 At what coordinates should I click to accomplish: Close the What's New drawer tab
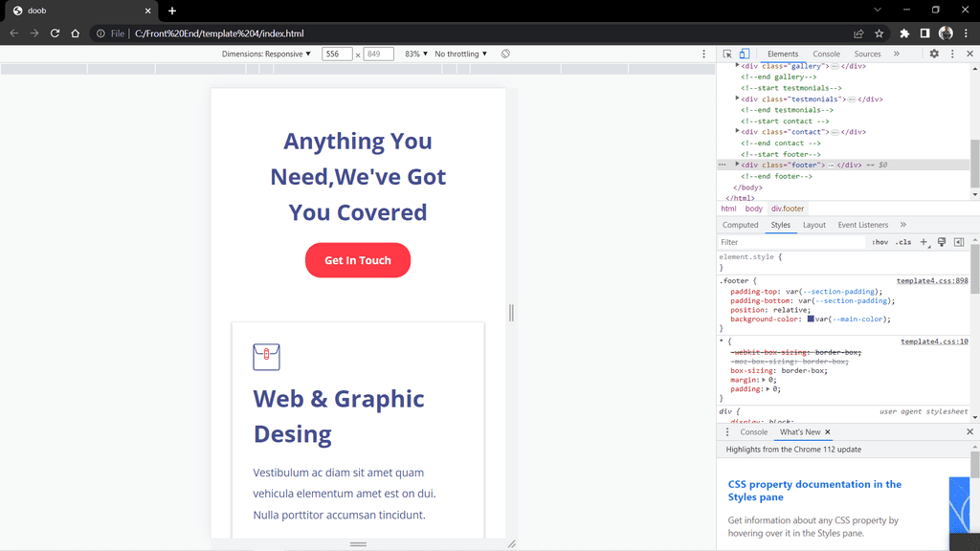coord(828,432)
